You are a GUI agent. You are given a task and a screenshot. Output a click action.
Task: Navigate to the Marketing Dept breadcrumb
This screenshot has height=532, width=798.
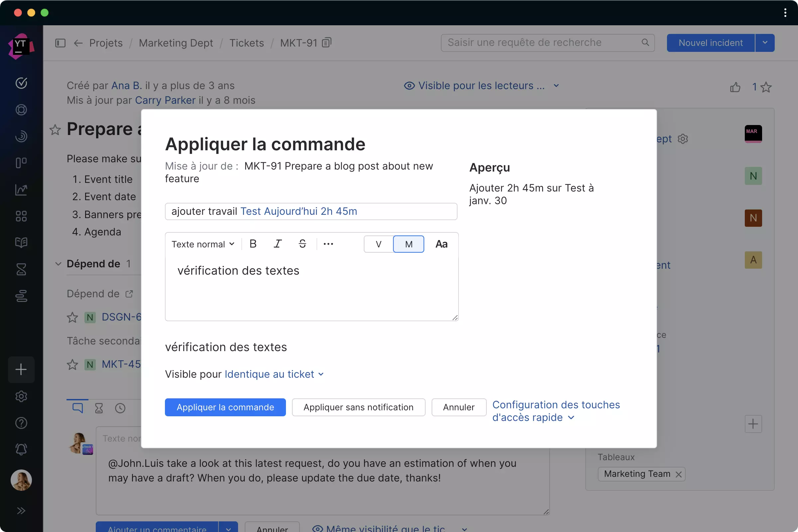point(176,43)
